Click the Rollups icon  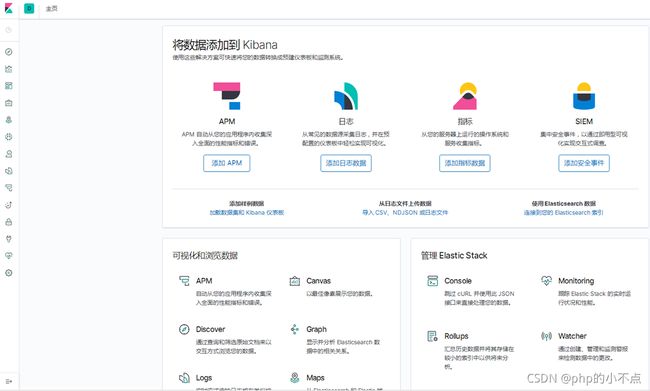432,336
